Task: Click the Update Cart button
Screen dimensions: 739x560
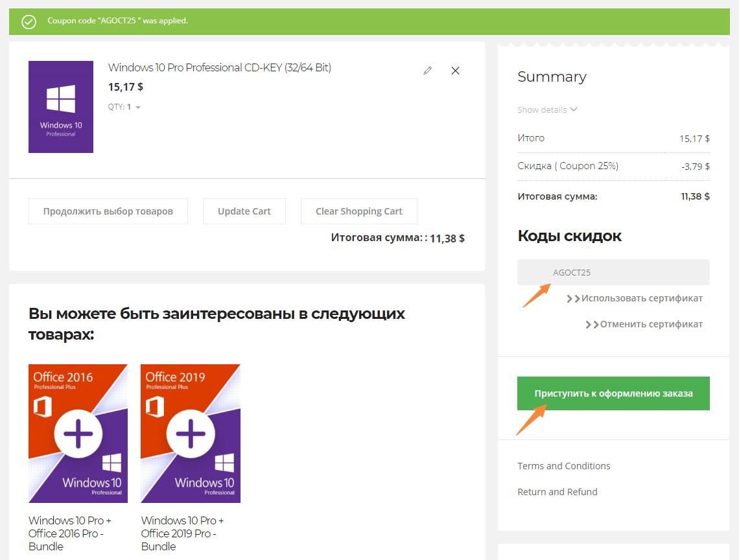Action: pos(244,211)
